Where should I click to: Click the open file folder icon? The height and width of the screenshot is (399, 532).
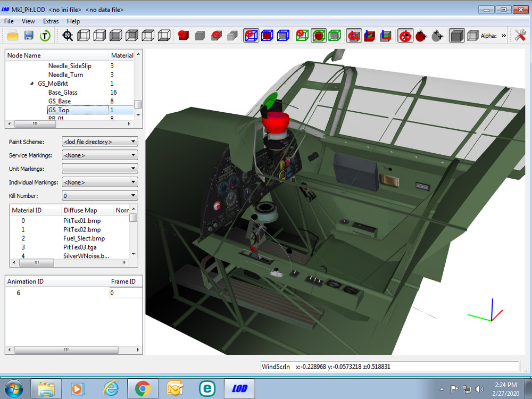pyautogui.click(x=13, y=35)
